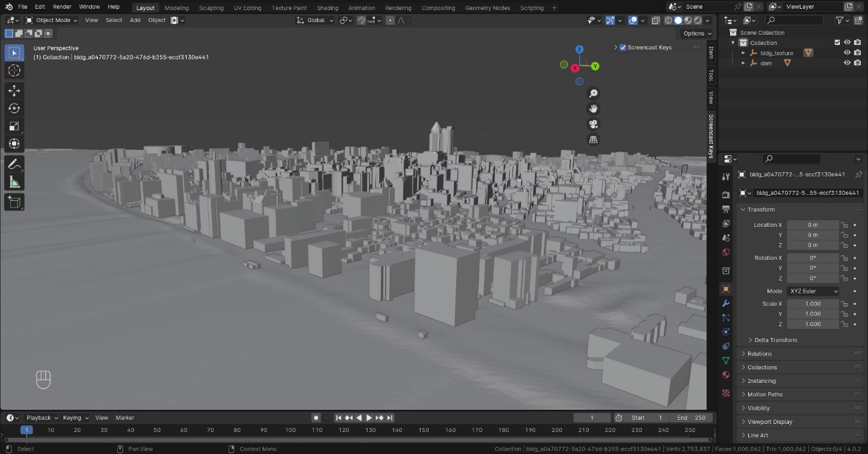Open the Render menu
The height and width of the screenshot is (454, 868).
point(62,7)
